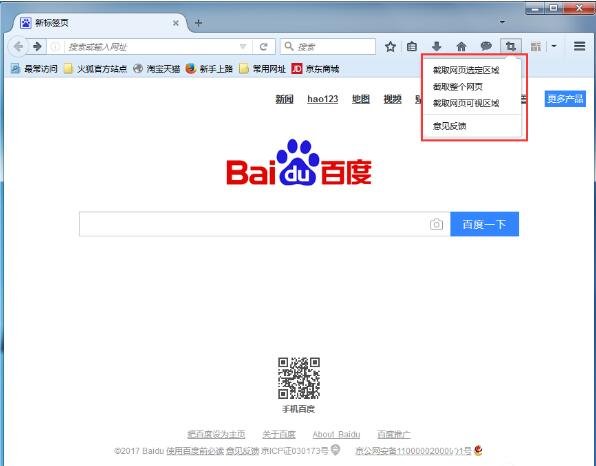Open the tab list dropdown arrow
The width and height of the screenshot is (596, 466).
click(502, 22)
